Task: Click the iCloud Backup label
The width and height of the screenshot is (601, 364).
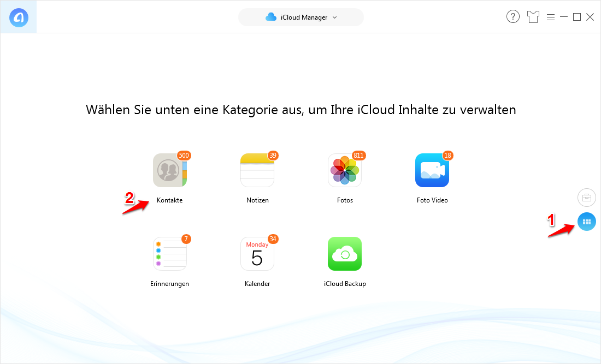Action: point(345,284)
